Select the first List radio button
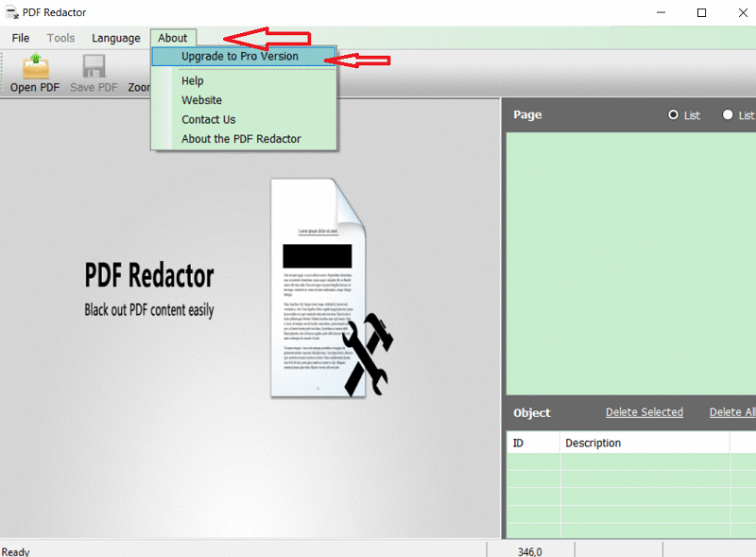This screenshot has height=557, width=756. (x=674, y=114)
